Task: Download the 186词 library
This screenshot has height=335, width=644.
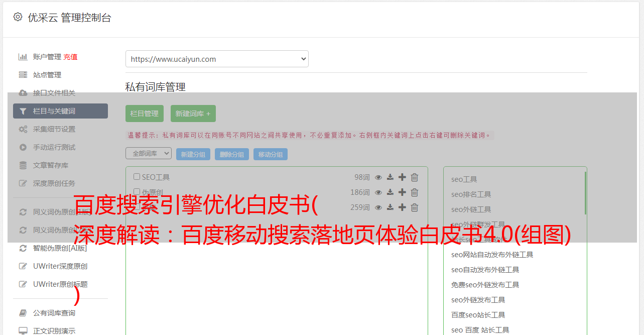Action: pos(390,192)
